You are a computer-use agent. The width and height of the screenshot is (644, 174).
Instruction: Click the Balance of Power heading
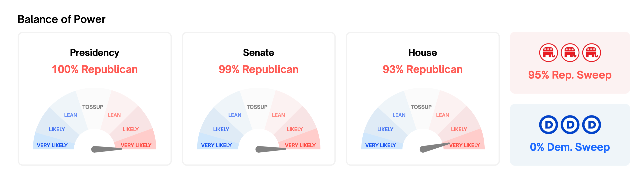(61, 19)
